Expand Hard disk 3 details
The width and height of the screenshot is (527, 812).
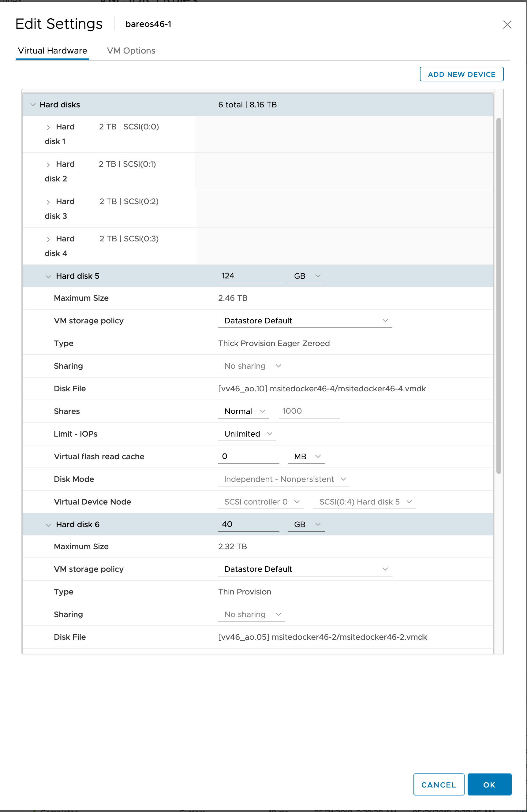click(x=48, y=202)
